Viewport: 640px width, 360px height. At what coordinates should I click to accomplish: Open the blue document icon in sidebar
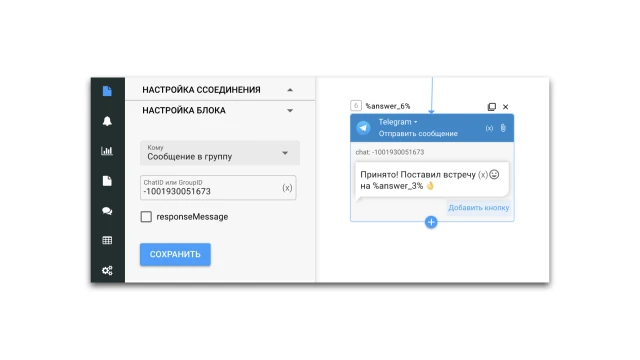107,91
